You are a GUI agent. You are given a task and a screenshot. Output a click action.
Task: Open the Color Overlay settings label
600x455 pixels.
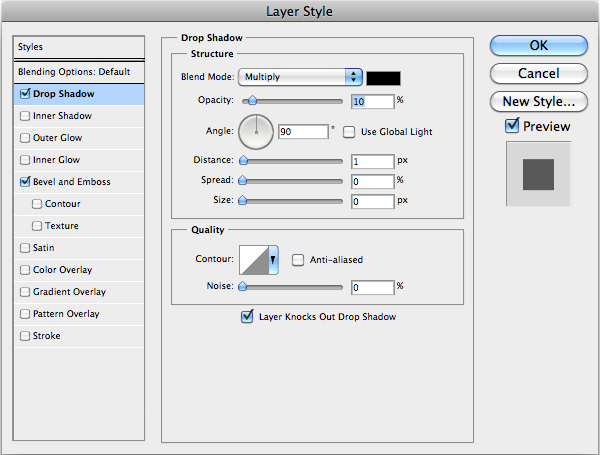(62, 270)
